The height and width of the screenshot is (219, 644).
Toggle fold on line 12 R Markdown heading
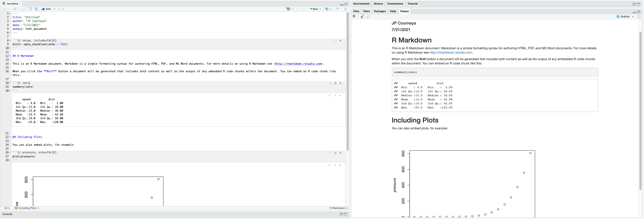coord(10,56)
